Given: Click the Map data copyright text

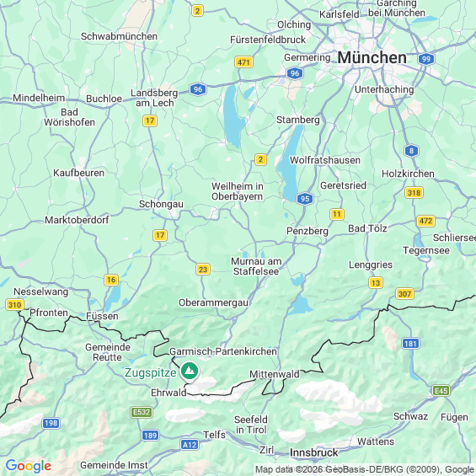Looking at the screenshot, I should [365, 469].
